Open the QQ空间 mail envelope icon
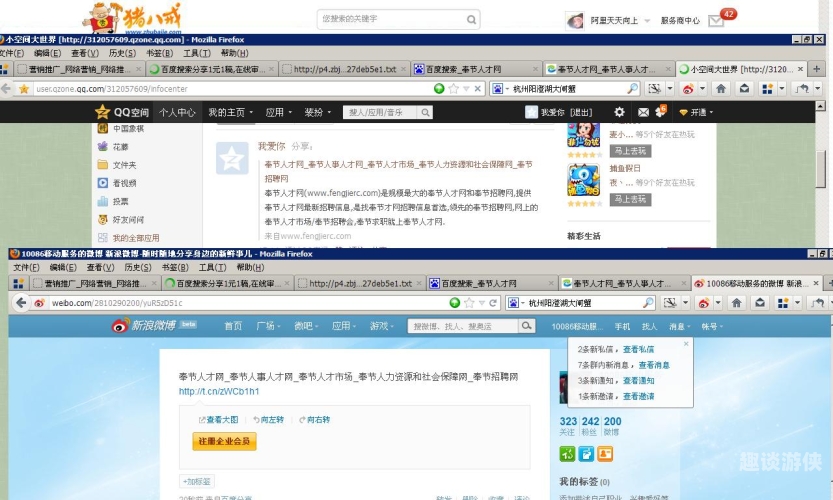 [643, 113]
